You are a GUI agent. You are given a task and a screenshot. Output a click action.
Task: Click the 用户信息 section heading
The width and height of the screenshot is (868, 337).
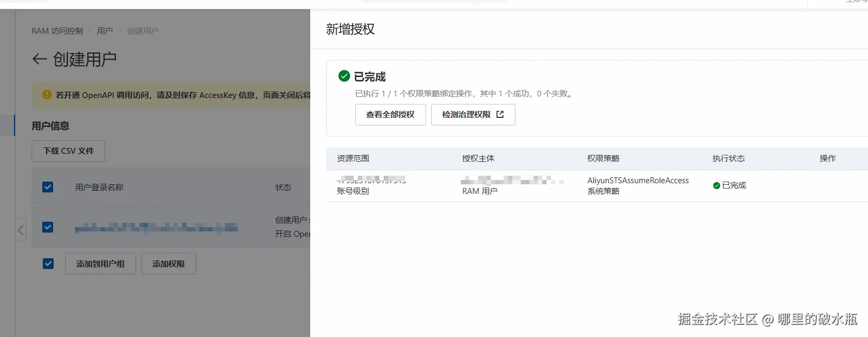[x=50, y=126]
